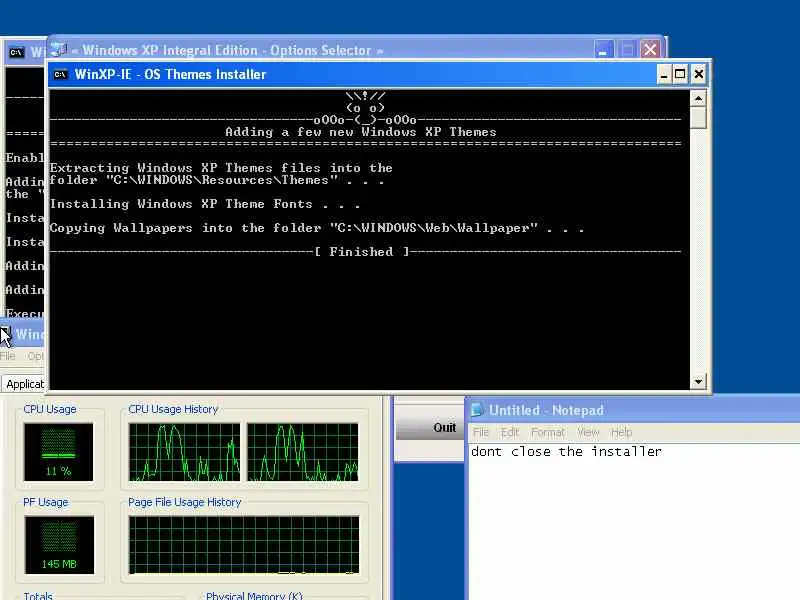Click the PF Usage meter showing 145 MB
This screenshot has height=600, width=800.
click(59, 545)
